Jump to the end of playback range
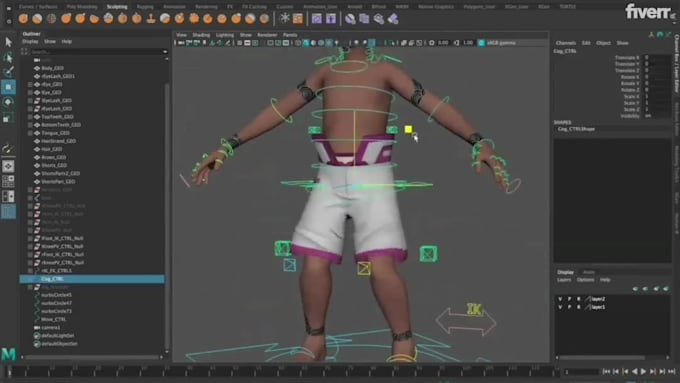This screenshot has width=680, height=383. (x=672, y=372)
